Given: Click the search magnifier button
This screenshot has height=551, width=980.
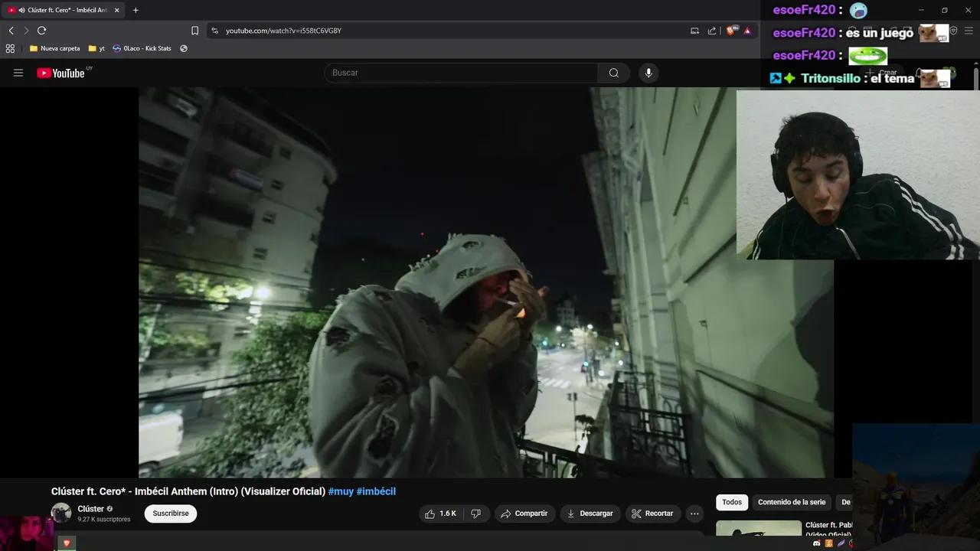Looking at the screenshot, I should (614, 73).
